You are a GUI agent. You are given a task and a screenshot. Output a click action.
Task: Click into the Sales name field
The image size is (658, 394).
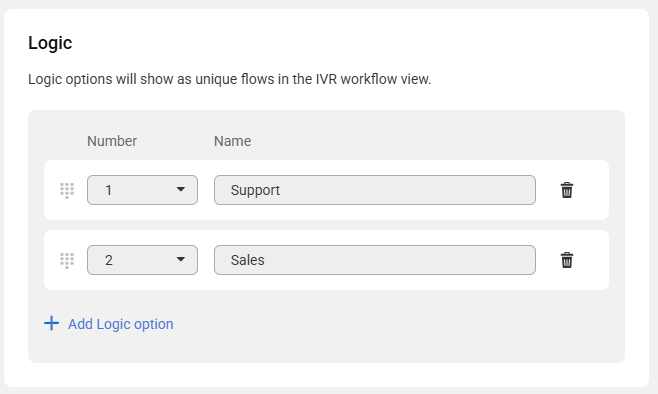(x=375, y=260)
